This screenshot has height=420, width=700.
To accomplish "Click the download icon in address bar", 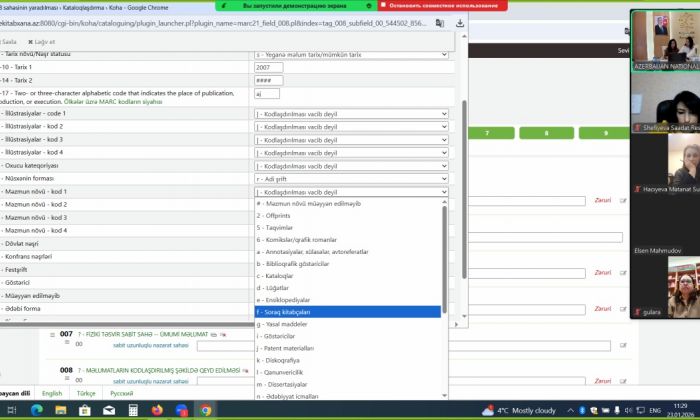I will pyautogui.click(x=459, y=23).
